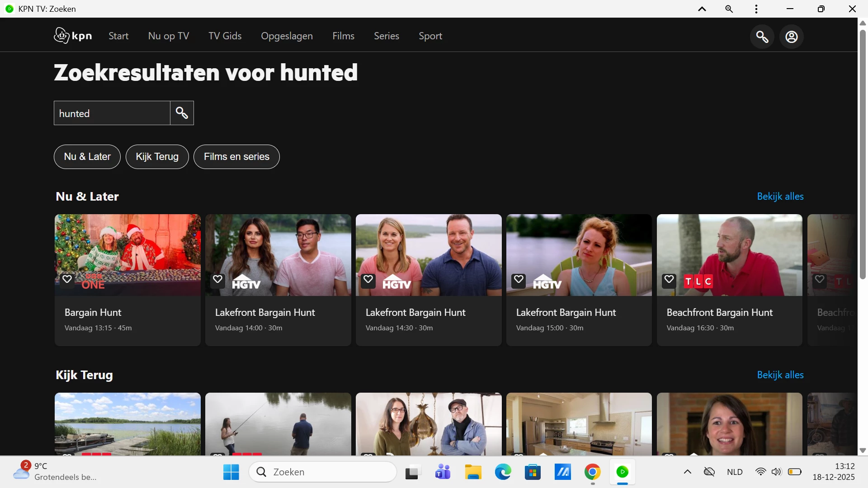Open the browser zoom magnifier in title bar
Viewport: 868px width, 488px height.
[729, 9]
